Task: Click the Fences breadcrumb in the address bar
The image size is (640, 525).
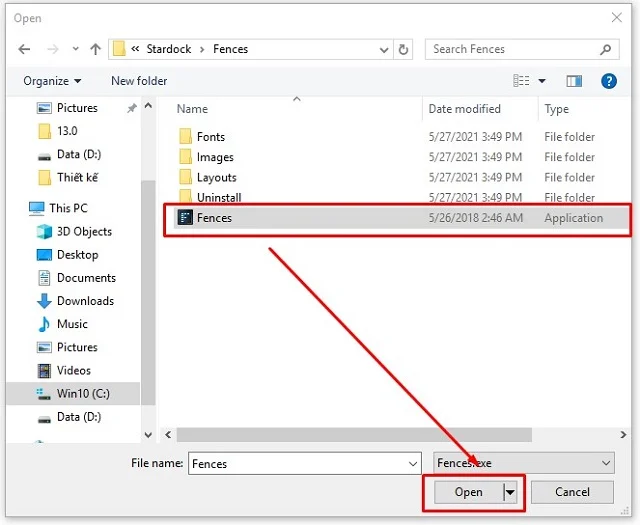Action: 230,49
